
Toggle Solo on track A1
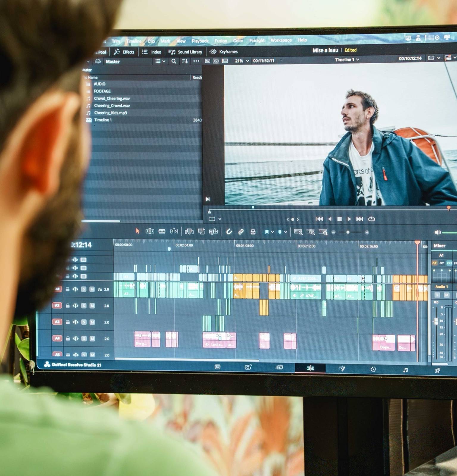84,289
